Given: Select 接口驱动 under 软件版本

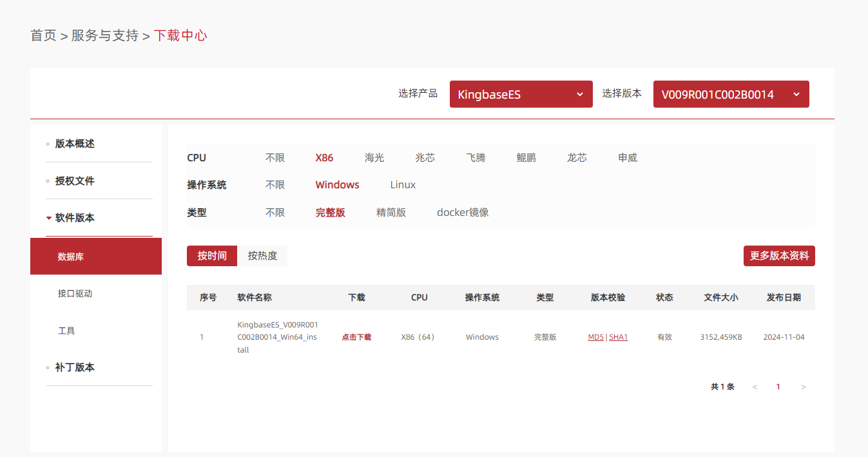Looking at the screenshot, I should (75, 293).
